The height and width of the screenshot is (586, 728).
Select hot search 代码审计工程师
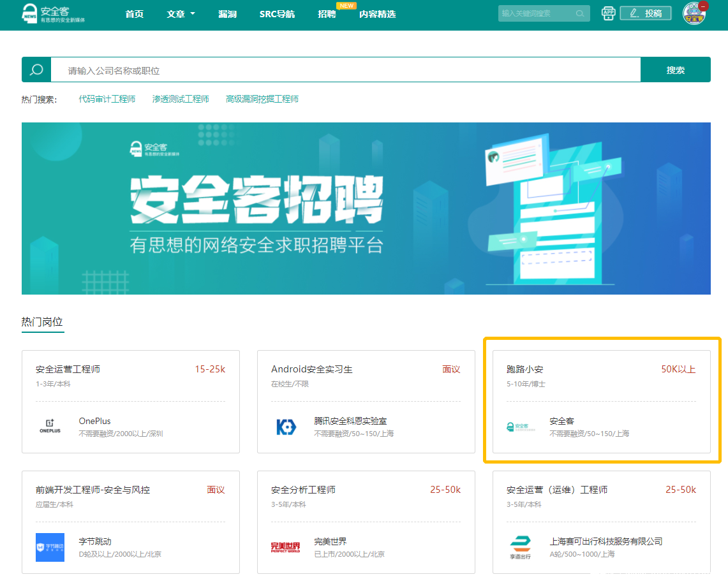coord(107,99)
